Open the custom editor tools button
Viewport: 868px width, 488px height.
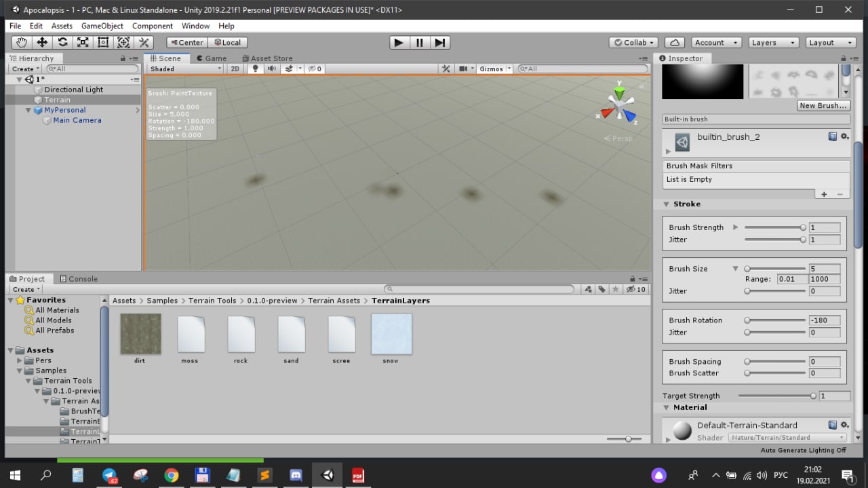[x=144, y=42]
